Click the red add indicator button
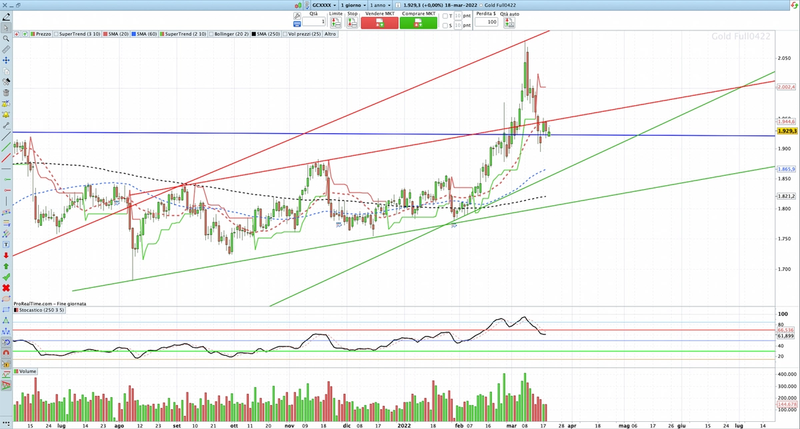This screenshot has height=429, width=800. (17, 34)
